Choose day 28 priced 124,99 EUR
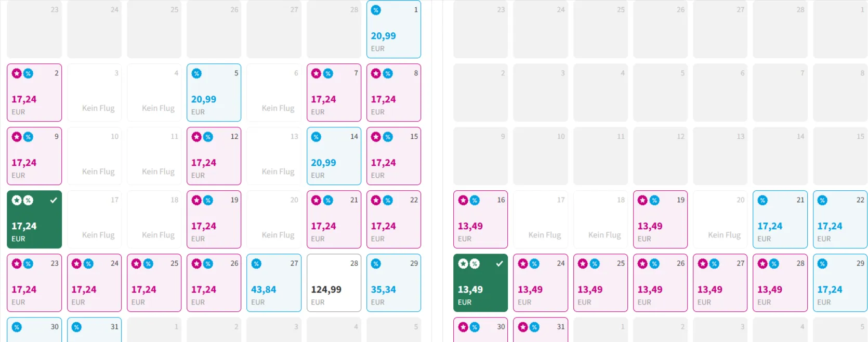Viewport: 868px width, 342px height. (x=334, y=283)
